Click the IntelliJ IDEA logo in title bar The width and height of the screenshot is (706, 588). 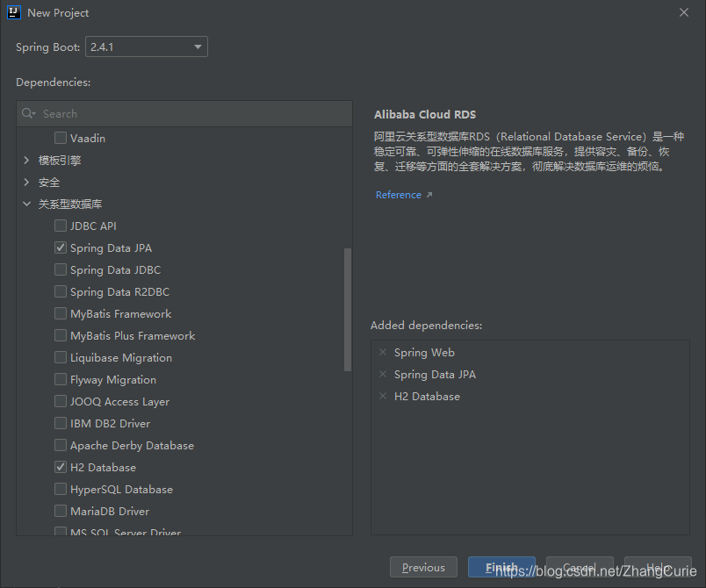pos(14,12)
